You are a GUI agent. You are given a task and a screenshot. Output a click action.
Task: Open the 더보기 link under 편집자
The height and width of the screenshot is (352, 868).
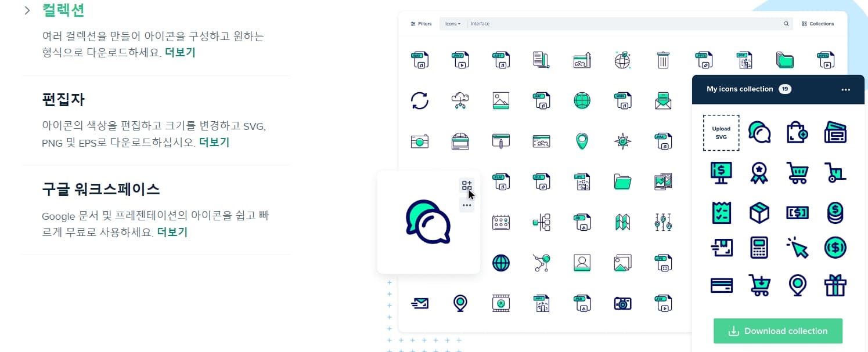(x=214, y=142)
